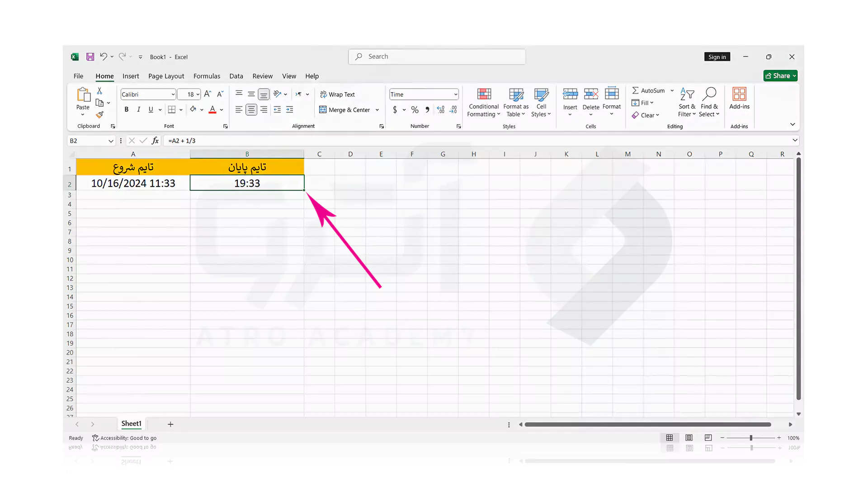The height and width of the screenshot is (488, 868).
Task: Click the Sign in button
Action: pos(717,56)
